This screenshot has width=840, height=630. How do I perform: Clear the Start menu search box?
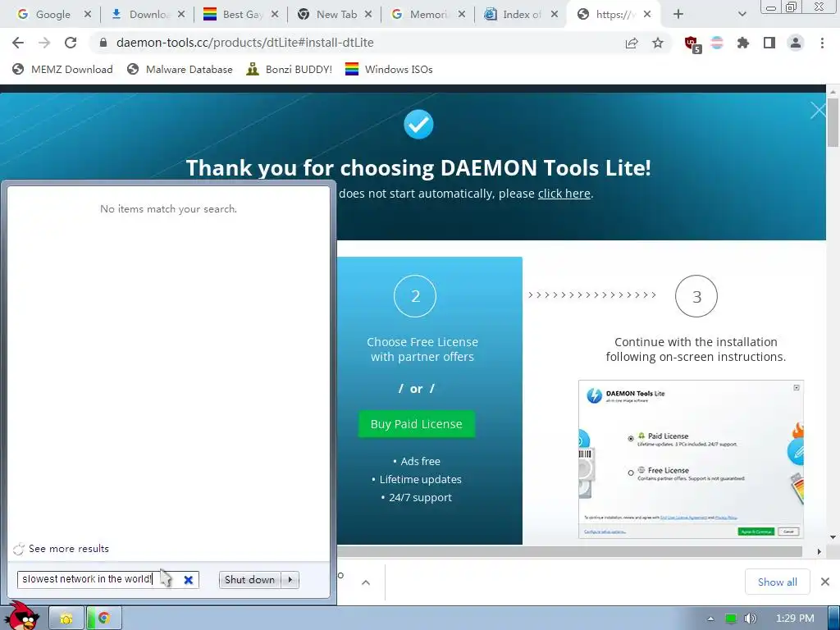coord(189,580)
